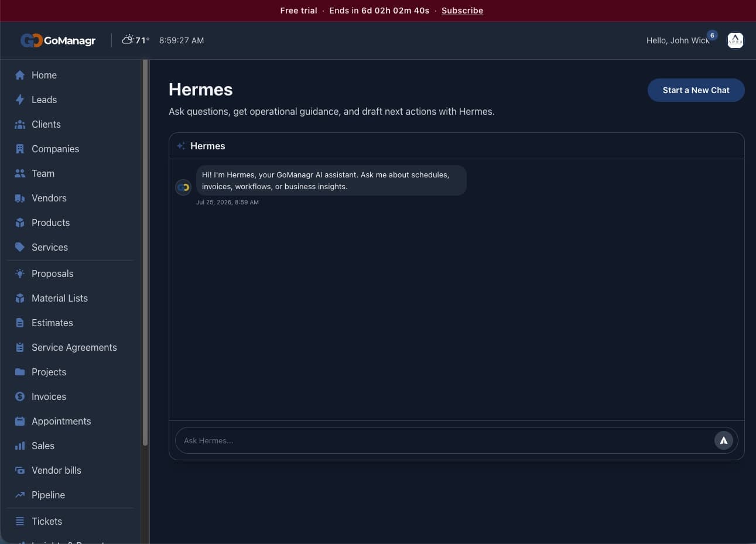Navigate to Proposals

pyautogui.click(x=71, y=273)
